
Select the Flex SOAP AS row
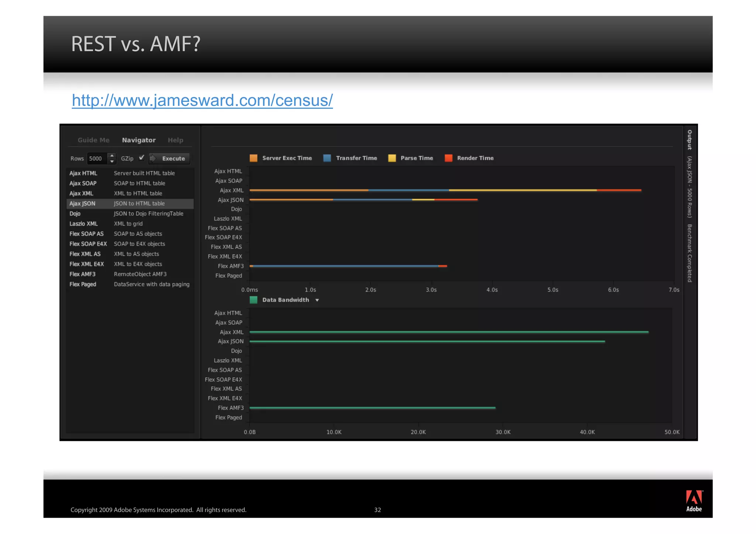130,234
